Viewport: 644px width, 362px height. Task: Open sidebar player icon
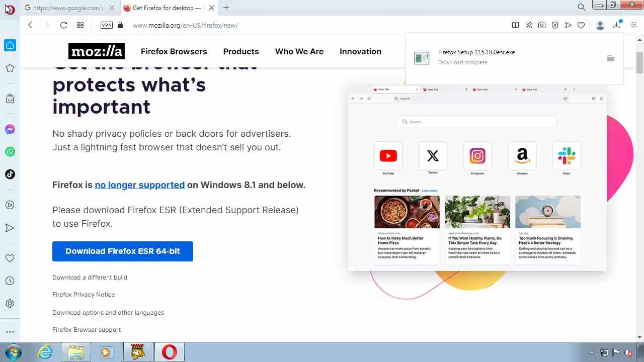coord(10,205)
